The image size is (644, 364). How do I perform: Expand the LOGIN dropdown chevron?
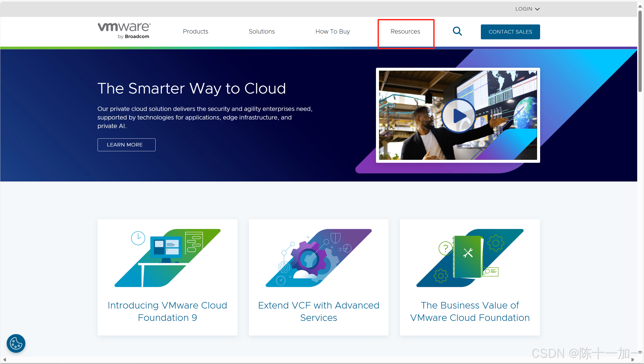pyautogui.click(x=537, y=9)
